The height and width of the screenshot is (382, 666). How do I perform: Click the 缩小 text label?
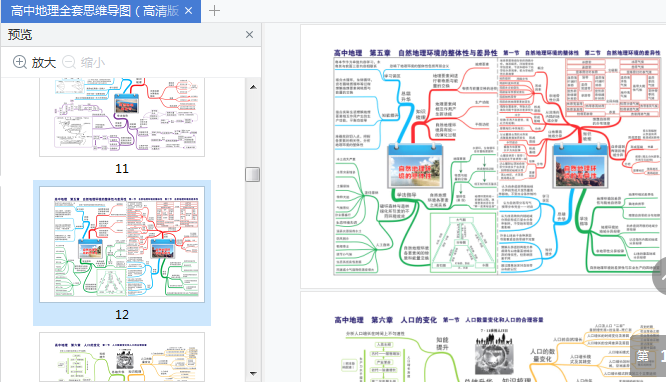click(x=93, y=62)
